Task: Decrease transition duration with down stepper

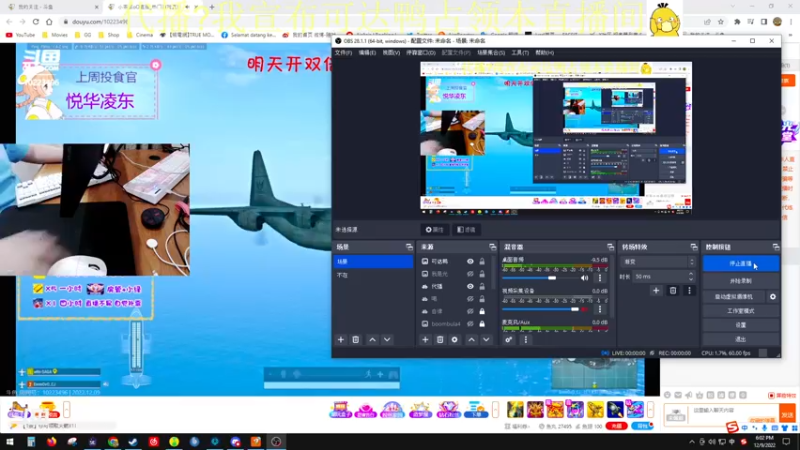Action: (x=691, y=279)
